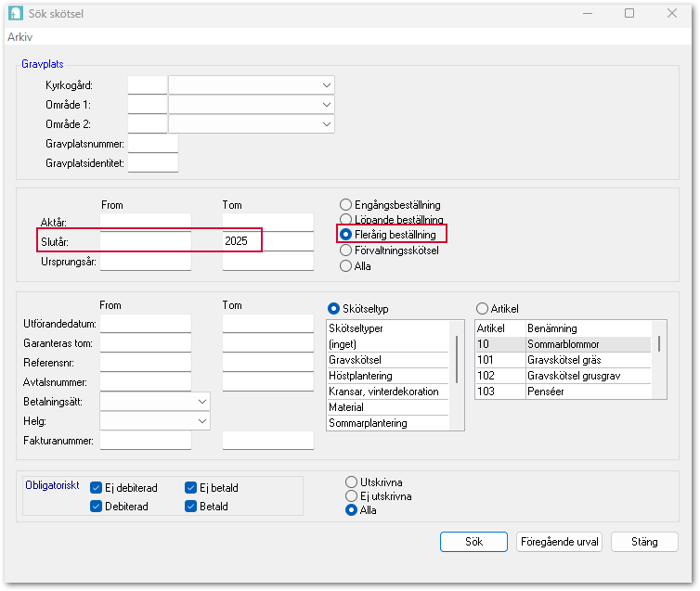Open the Helg dropdown list
The width and height of the screenshot is (700, 591).
202,420
